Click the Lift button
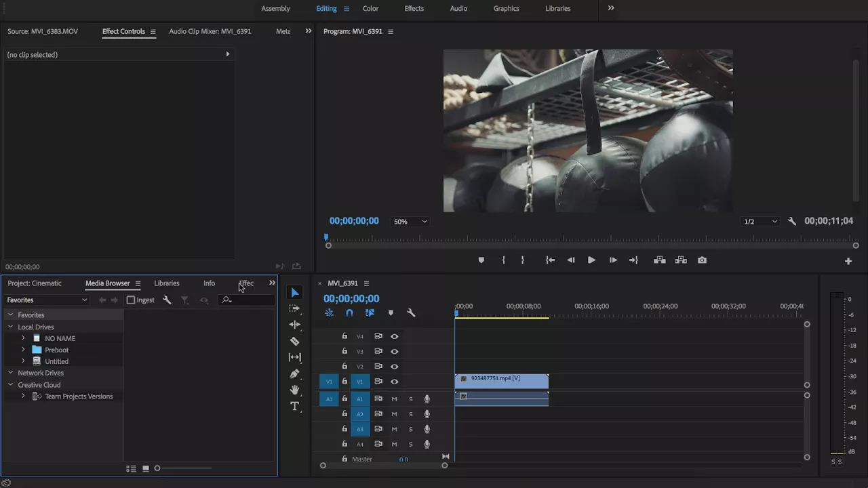This screenshot has height=488, width=868. pos(659,260)
